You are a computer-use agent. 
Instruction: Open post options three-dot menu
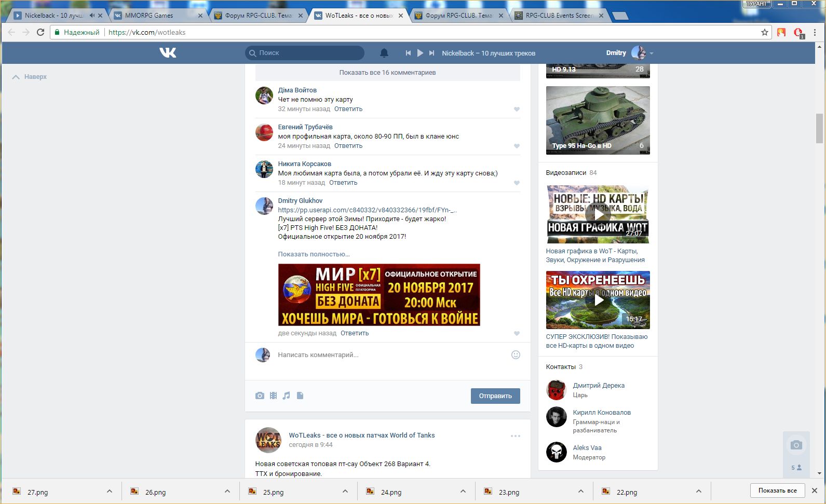click(516, 436)
